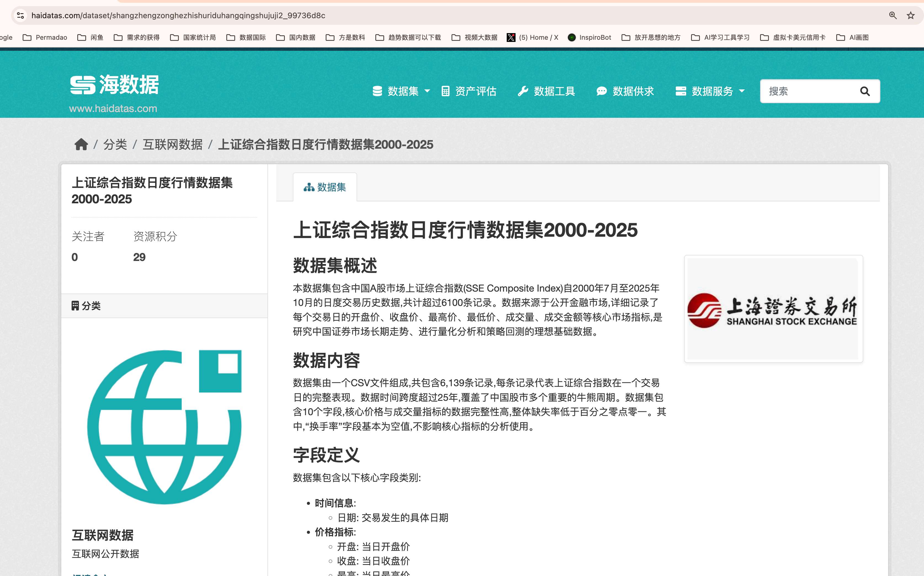This screenshot has width=924, height=576.
Task: Click the Shanghai Stock Exchange image
Action: (773, 309)
